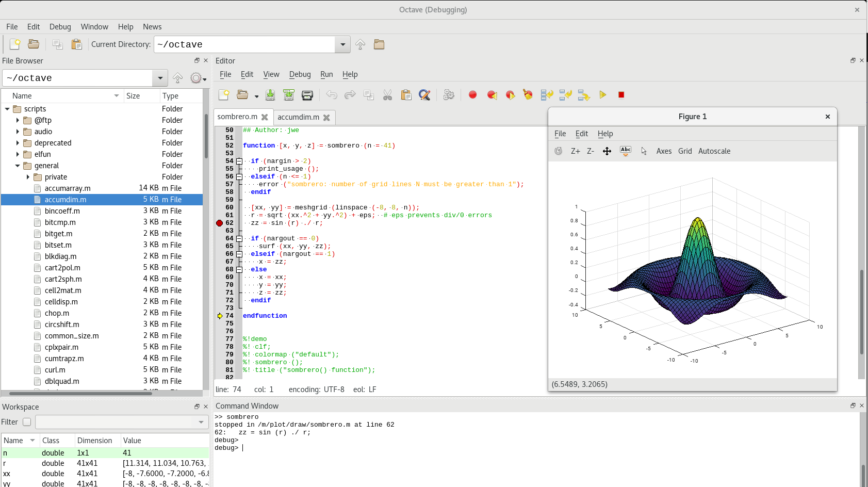Screen dimensions: 868x487
Task: Click the Insert Text Abc icon
Action: point(625,151)
